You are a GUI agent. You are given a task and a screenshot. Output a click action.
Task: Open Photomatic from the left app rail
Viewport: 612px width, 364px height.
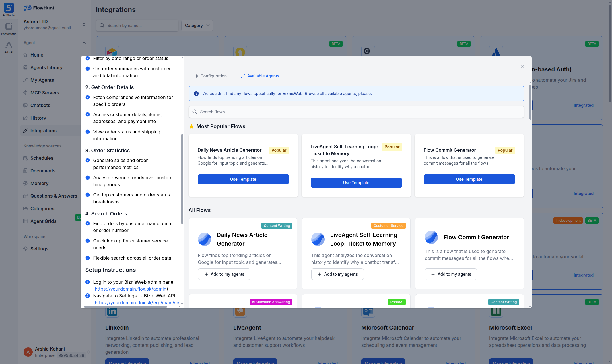9,27
